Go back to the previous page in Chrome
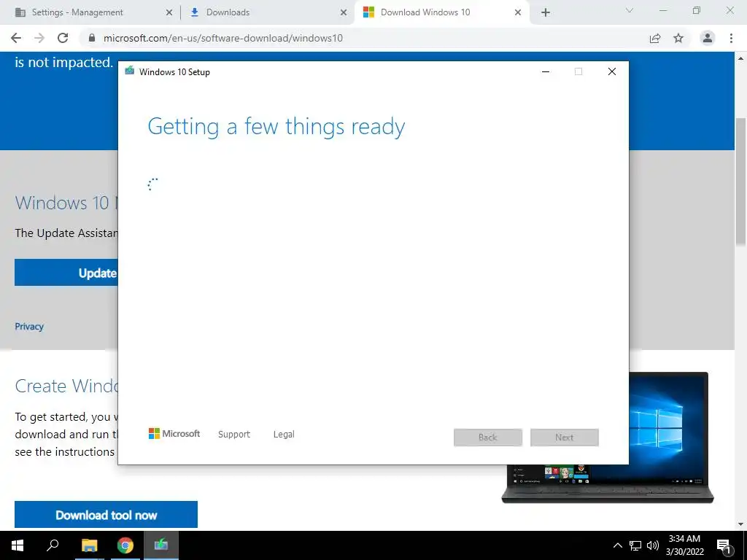Viewport: 747px width, 560px height. [x=16, y=38]
